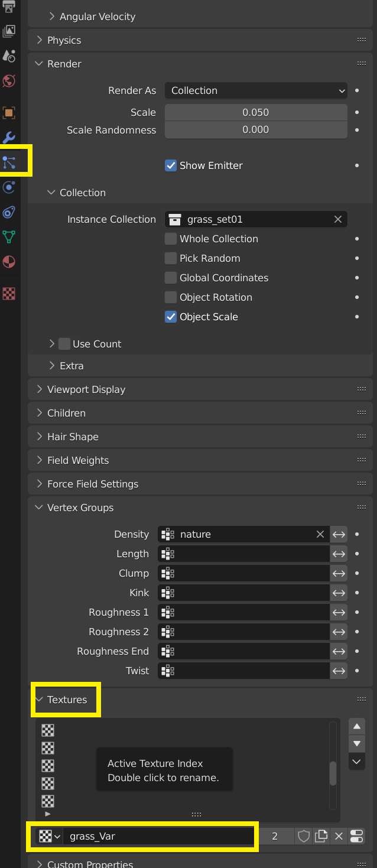377x868 pixels.
Task: Click the Length vertex group field
Action: (x=243, y=554)
